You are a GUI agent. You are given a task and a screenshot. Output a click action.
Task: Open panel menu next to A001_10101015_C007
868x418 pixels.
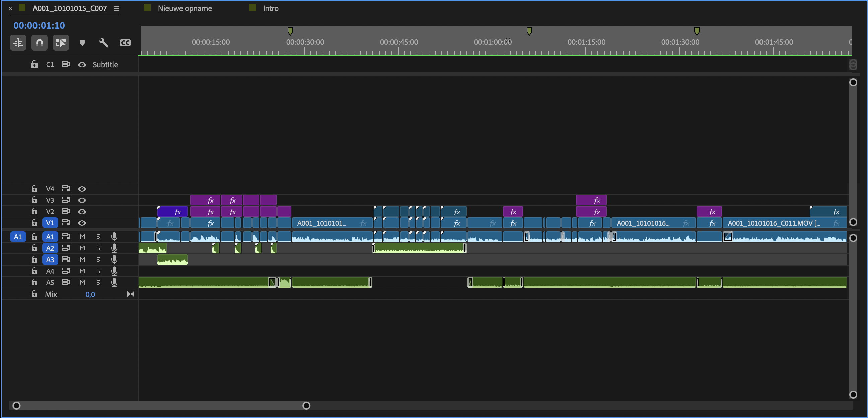tap(117, 8)
